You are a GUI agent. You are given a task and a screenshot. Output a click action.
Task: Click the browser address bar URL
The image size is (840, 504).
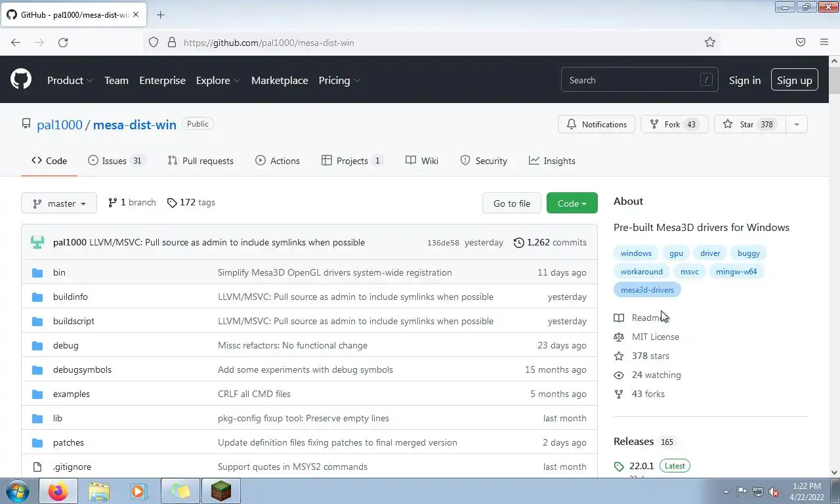269,43
